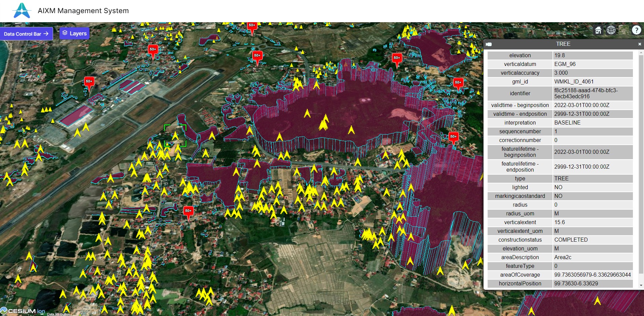Open the Layers menu
Screen dimensions: 644x316
click(74, 33)
